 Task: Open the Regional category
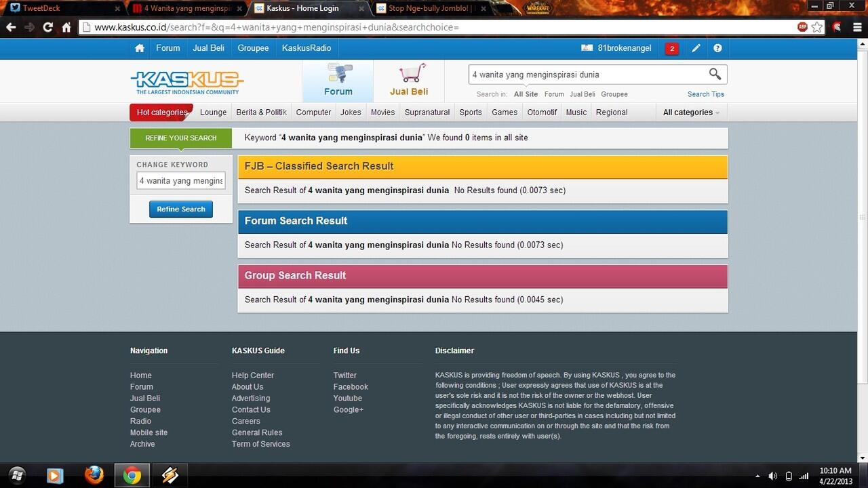point(612,113)
